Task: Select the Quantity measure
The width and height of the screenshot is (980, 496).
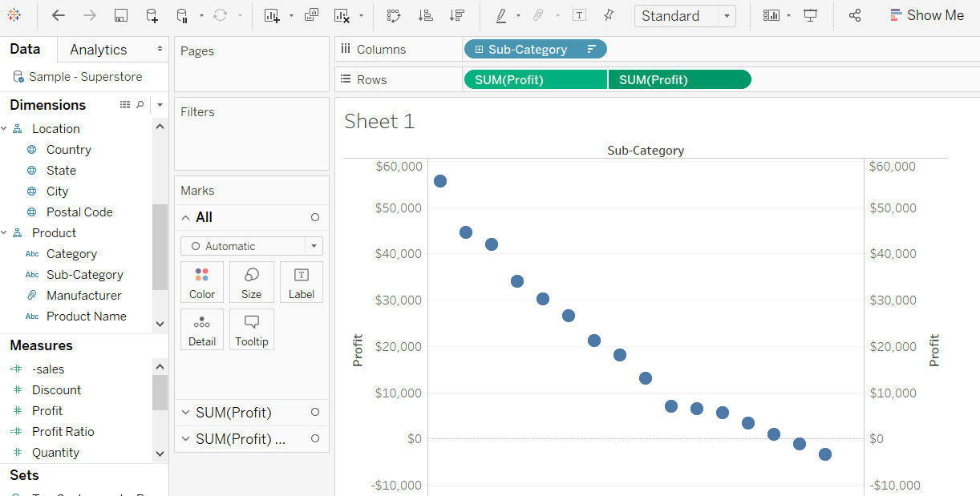Action: coord(55,453)
